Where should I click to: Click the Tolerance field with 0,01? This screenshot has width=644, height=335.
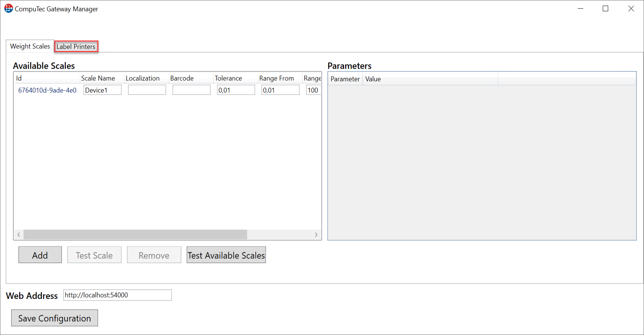pos(236,90)
